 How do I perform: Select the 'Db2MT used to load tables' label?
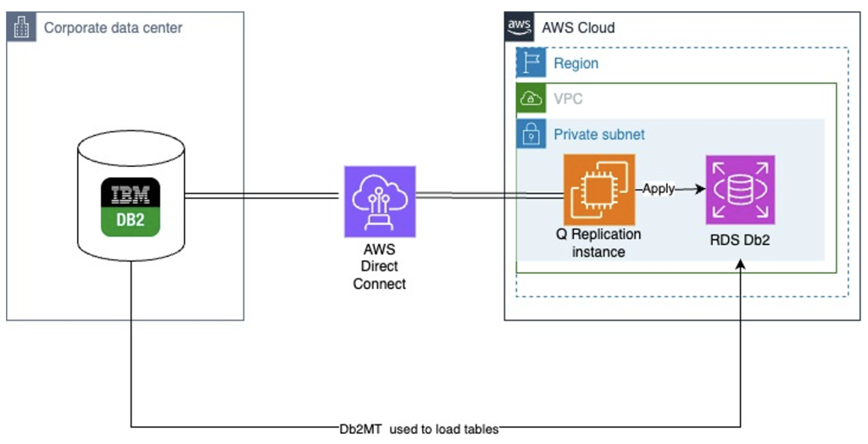[x=419, y=429]
